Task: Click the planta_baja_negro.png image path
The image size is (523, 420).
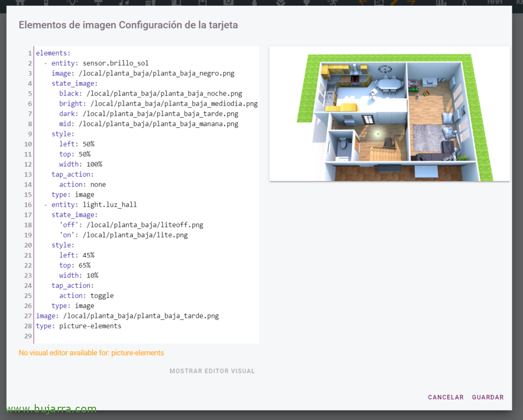Action: [x=156, y=73]
